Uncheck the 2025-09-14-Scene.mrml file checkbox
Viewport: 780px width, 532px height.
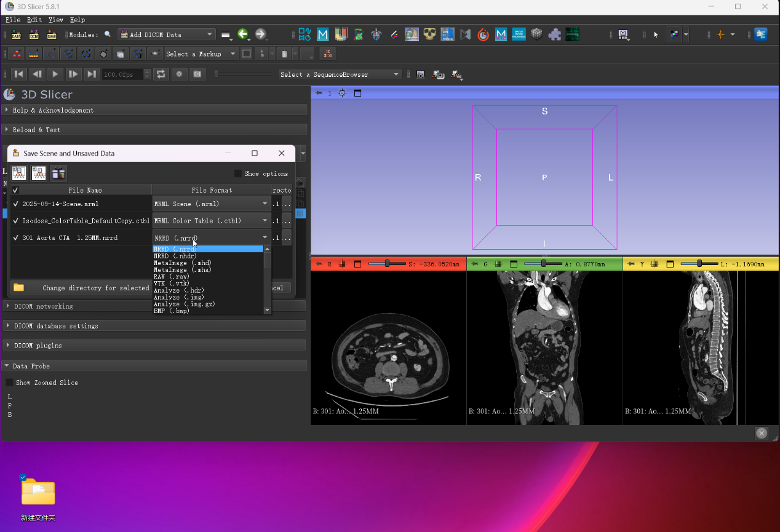click(x=16, y=204)
